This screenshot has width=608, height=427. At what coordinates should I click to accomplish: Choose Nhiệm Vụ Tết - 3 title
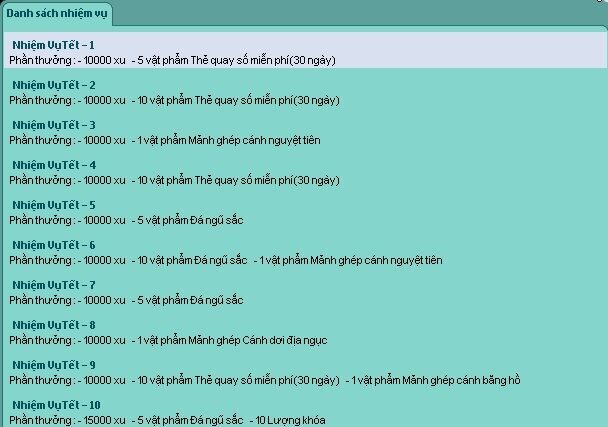click(54, 125)
